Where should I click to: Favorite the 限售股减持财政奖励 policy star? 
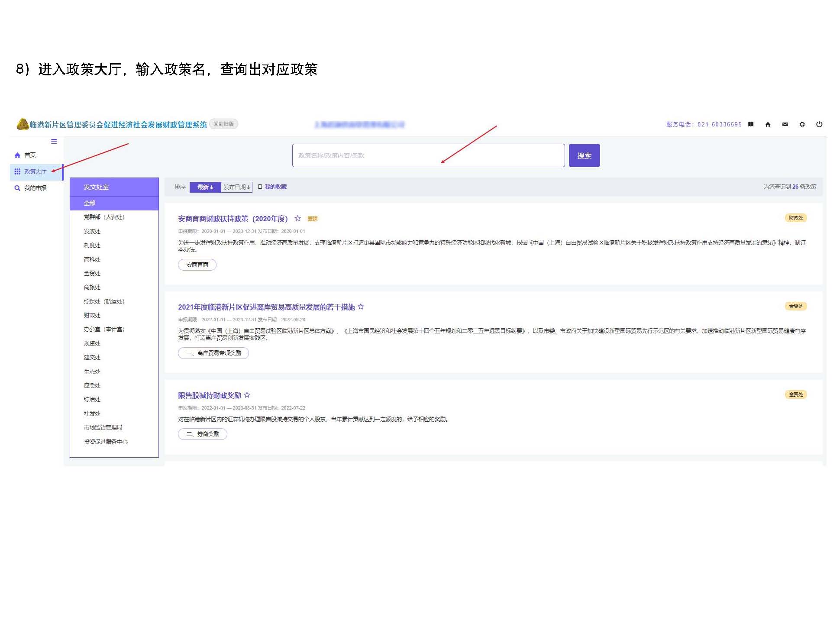247,395
